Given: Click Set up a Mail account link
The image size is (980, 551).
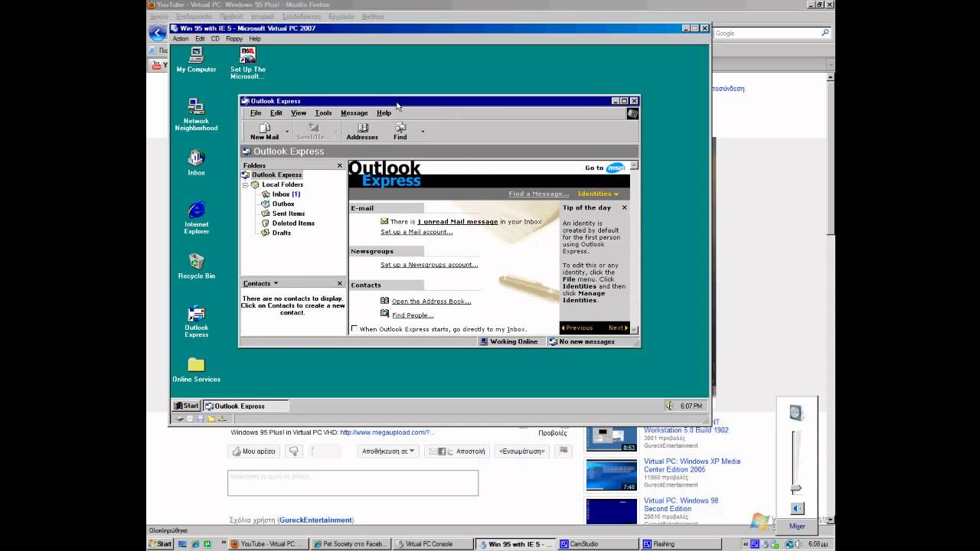Looking at the screenshot, I should point(416,232).
